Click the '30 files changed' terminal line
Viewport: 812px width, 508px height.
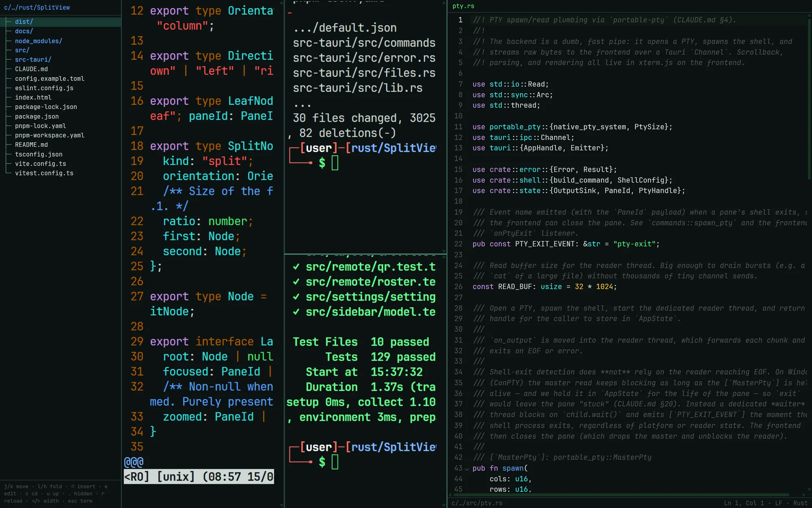[x=364, y=118]
